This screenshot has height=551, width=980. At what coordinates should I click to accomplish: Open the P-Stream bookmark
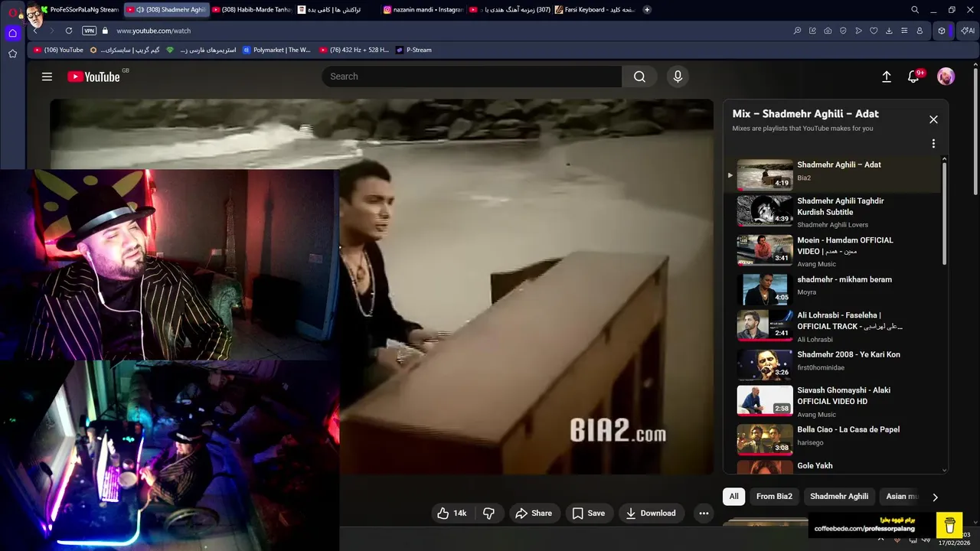(x=413, y=50)
